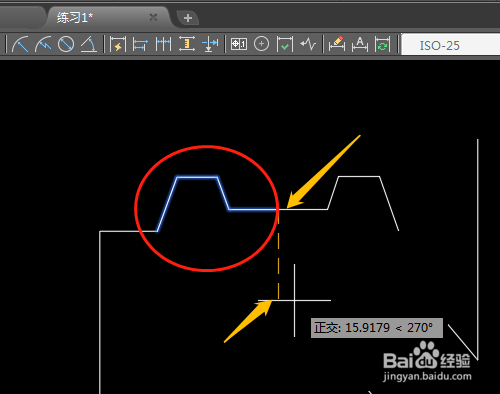500x394 pixels.
Task: Select the Radius dimension tool
Action: tap(20, 44)
